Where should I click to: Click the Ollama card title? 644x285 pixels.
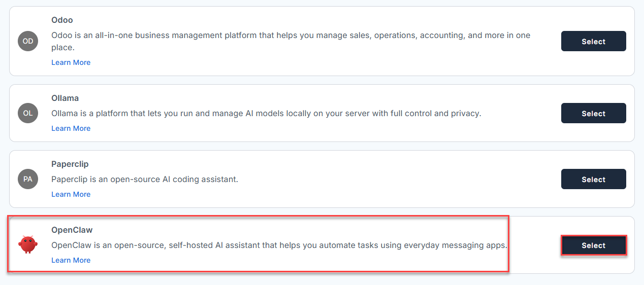(x=65, y=98)
